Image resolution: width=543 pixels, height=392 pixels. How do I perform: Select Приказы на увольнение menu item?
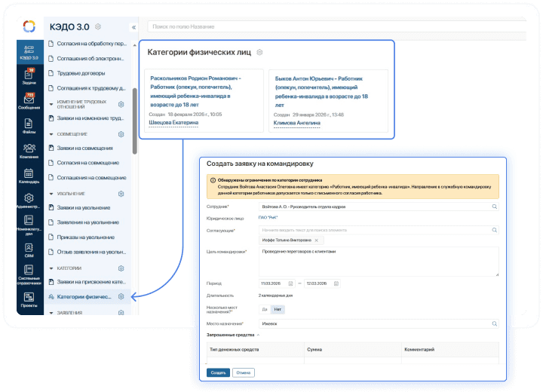pos(85,237)
